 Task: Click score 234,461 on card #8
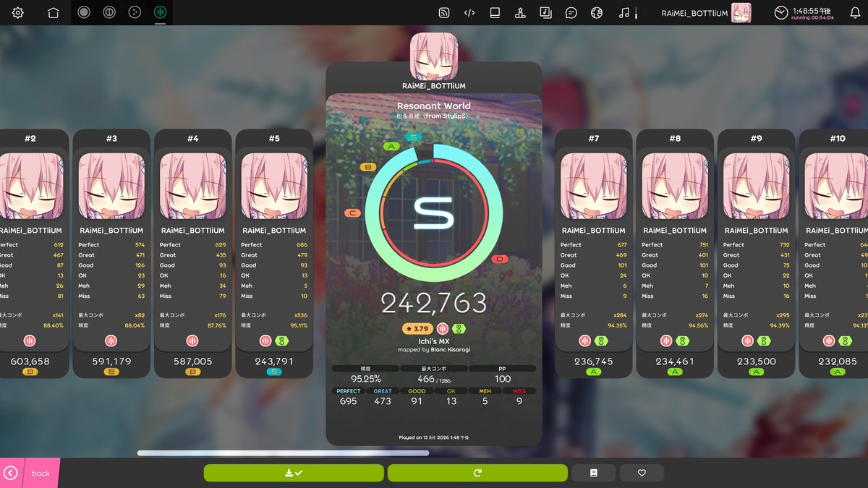[x=675, y=361]
